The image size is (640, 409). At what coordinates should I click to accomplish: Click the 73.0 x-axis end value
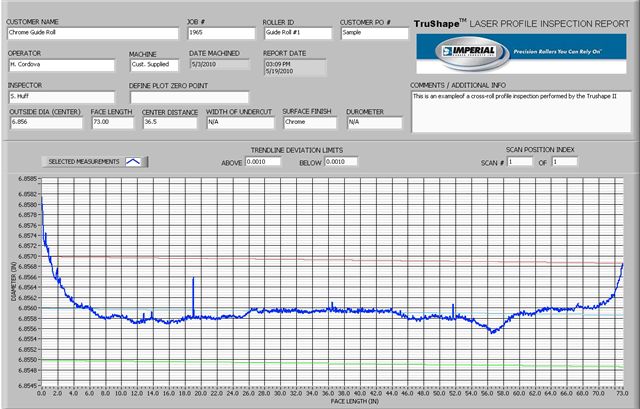coord(622,393)
